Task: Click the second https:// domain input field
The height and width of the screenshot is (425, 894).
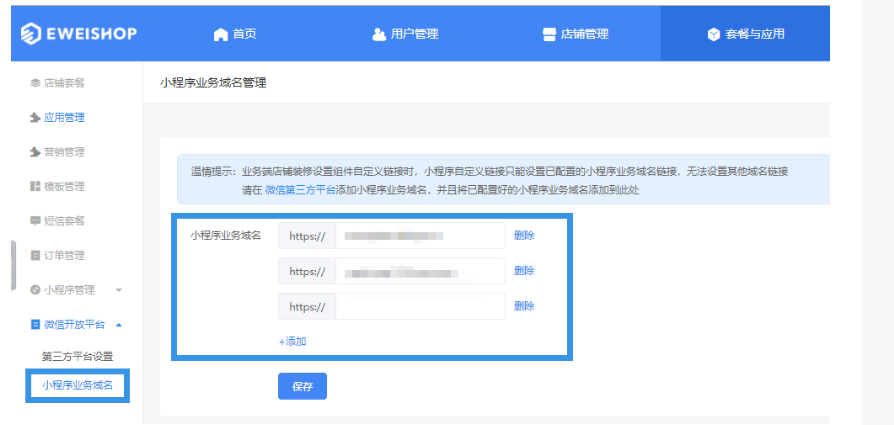Action: (420, 271)
